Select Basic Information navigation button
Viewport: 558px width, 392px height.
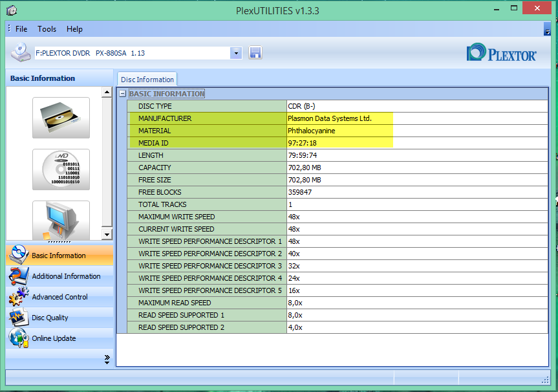click(59, 256)
